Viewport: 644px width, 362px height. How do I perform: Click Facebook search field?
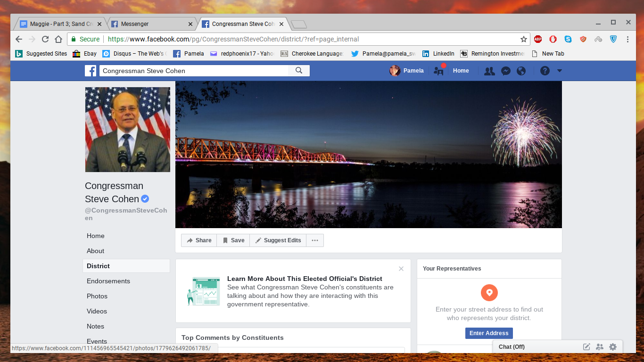click(194, 71)
